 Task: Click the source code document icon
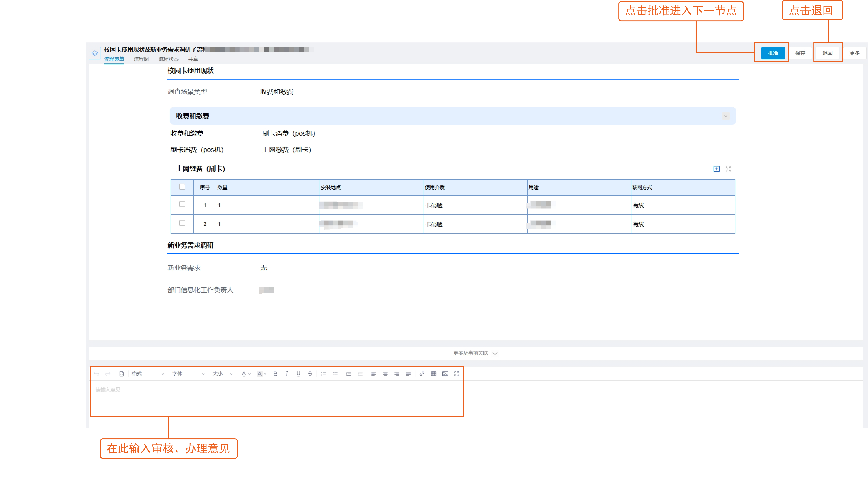pyautogui.click(x=122, y=374)
